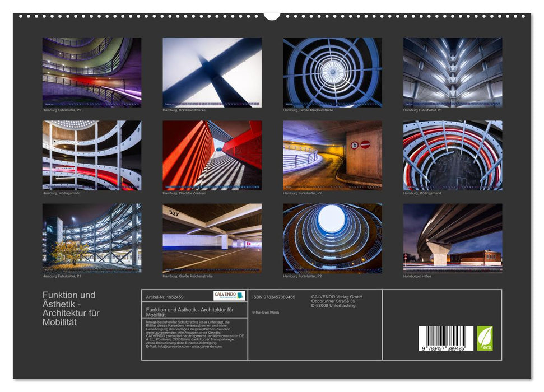Click the 'Hamburger Hafen' caption

[417, 276]
